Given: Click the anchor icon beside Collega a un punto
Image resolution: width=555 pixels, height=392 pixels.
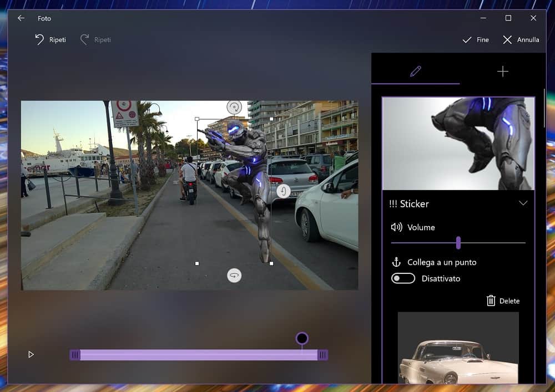Looking at the screenshot, I should tap(396, 262).
